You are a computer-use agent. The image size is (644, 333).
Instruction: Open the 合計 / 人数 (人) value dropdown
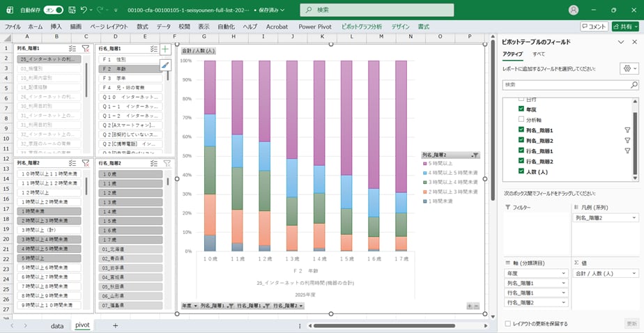[x=634, y=273]
